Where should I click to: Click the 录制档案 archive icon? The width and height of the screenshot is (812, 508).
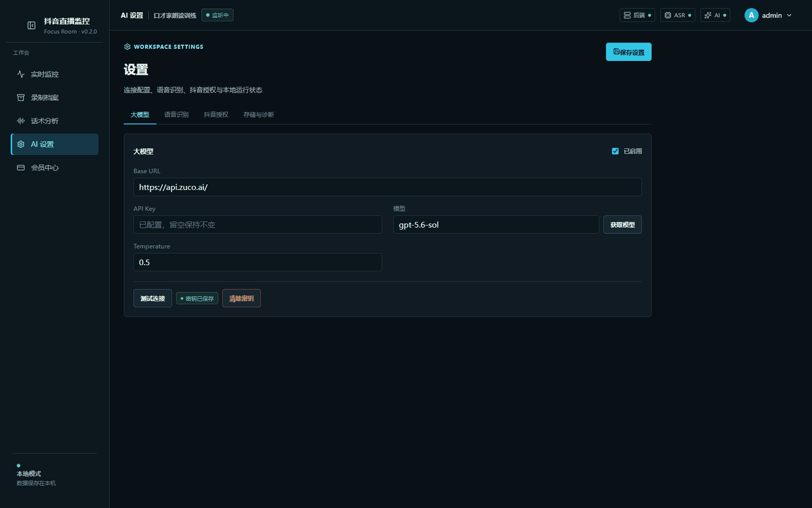21,98
